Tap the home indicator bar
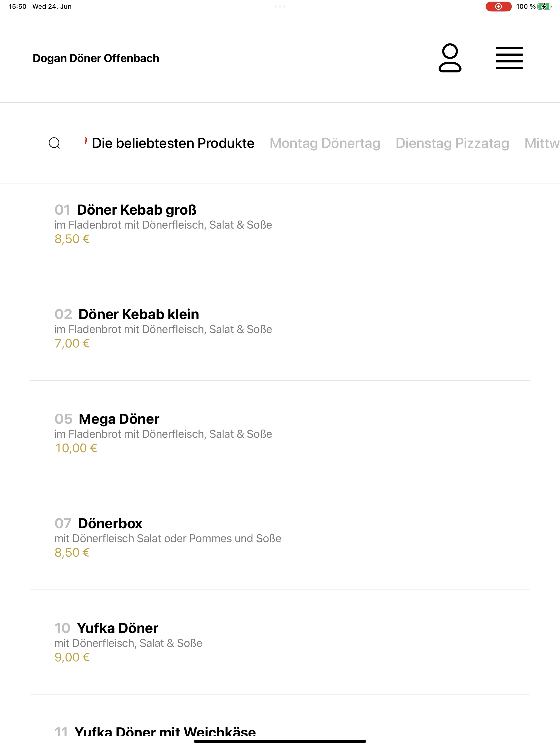The width and height of the screenshot is (560, 747). [280, 741]
